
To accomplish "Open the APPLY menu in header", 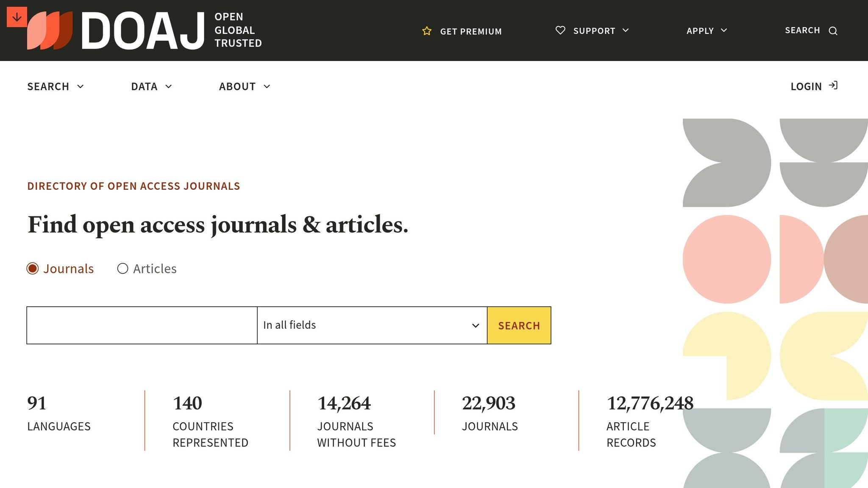I will (x=707, y=30).
